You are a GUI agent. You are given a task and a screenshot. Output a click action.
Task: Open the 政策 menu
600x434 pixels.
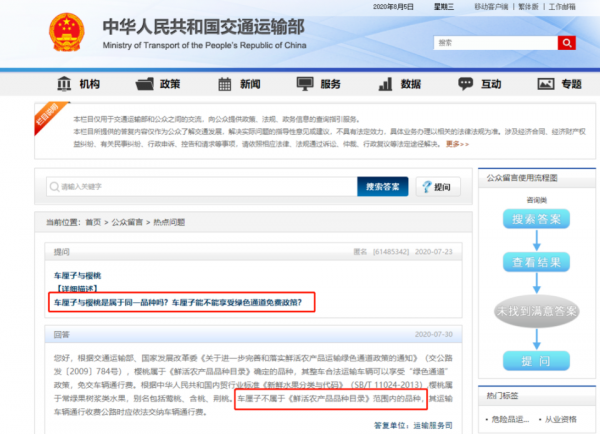pyautogui.click(x=170, y=84)
